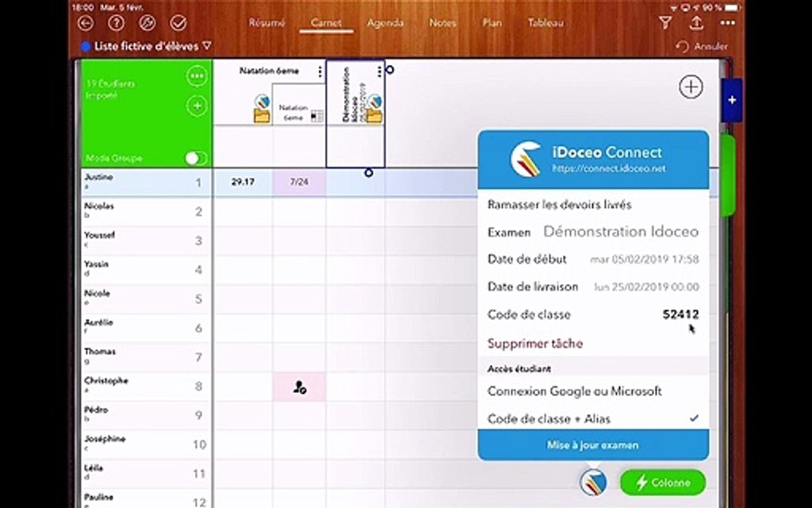Open the tools wrench icon
This screenshot has height=508, width=812.
click(147, 23)
